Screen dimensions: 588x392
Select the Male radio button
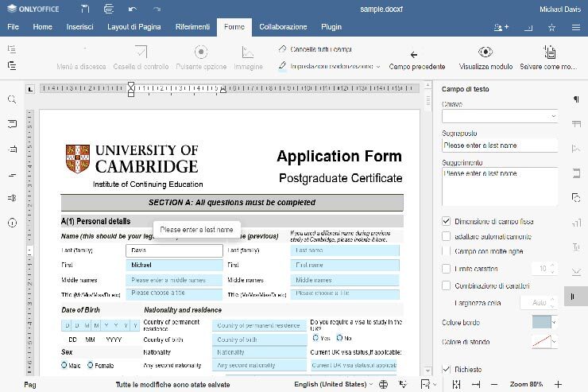(64, 365)
